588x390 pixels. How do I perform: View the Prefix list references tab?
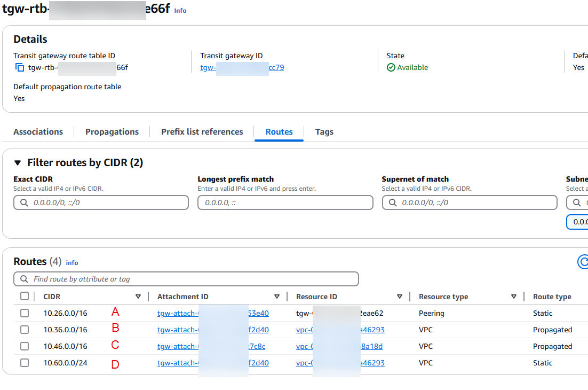202,131
